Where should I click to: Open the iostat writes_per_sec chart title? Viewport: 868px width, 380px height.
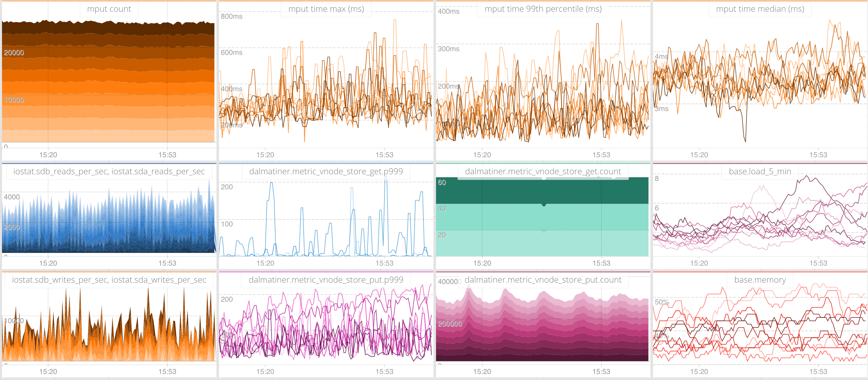coord(109,280)
